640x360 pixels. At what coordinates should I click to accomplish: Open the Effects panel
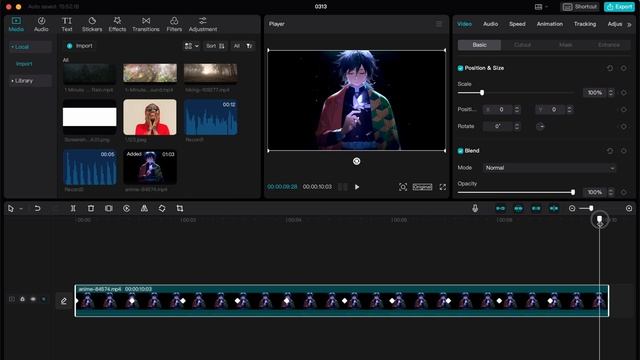coord(117,24)
